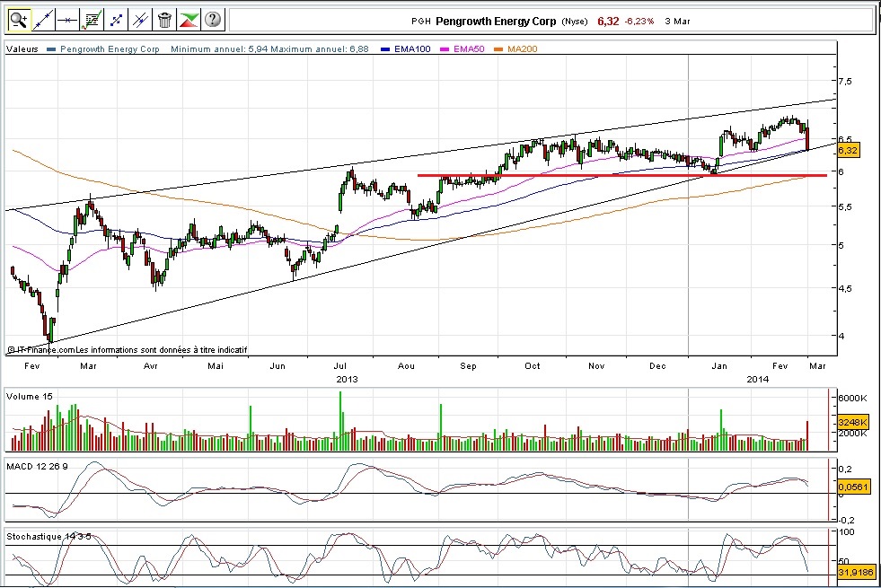Screen dimensions: 881x588
Task: Open the indicators chart settings icon
Action: pyautogui.click(x=91, y=21)
